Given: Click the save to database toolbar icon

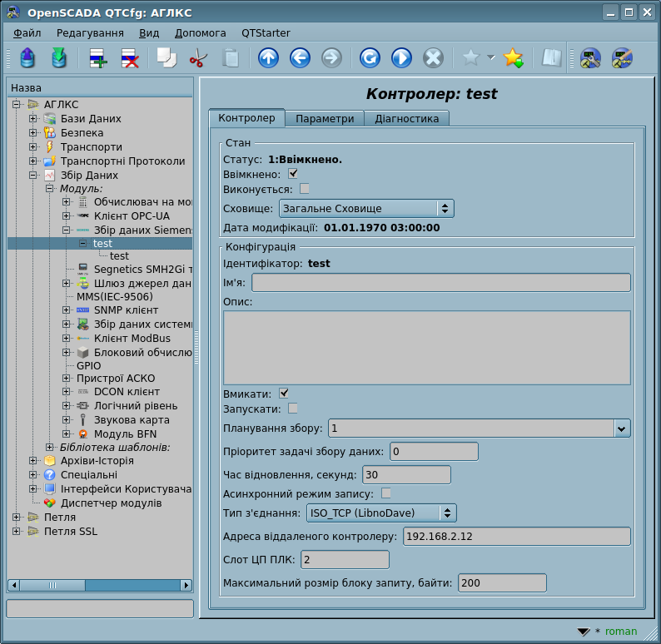Looking at the screenshot, I should click(x=58, y=58).
